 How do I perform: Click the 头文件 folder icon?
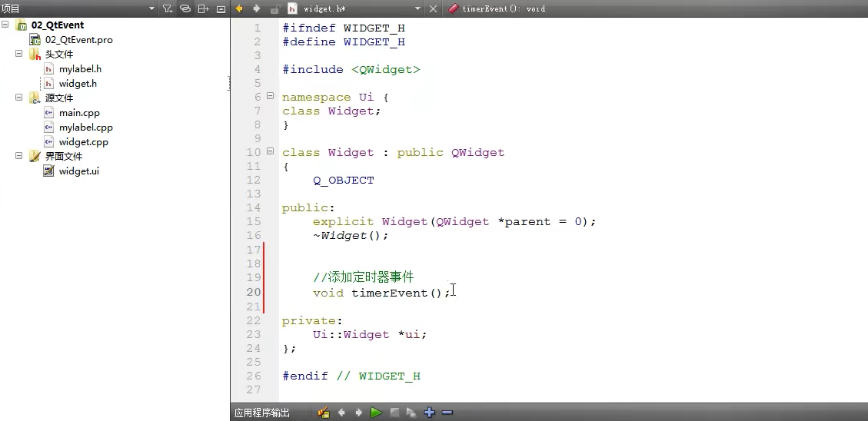(35, 55)
